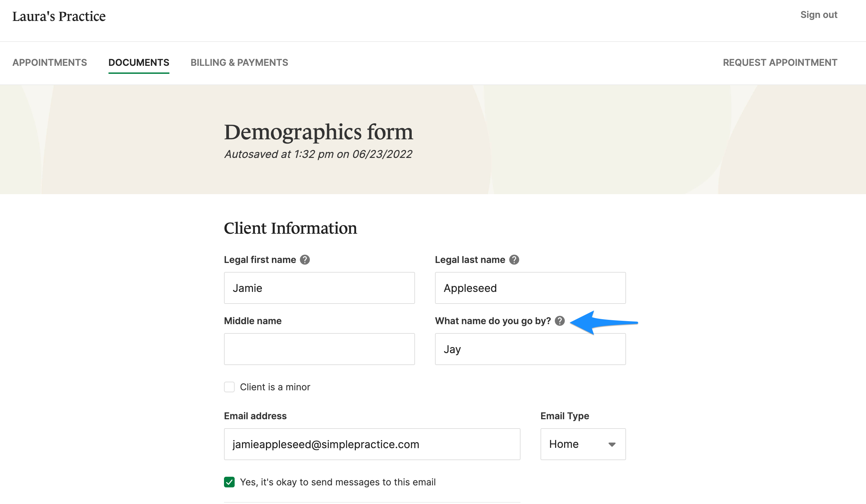Click into the Legal first name field
The width and height of the screenshot is (866, 504).
coord(319,288)
